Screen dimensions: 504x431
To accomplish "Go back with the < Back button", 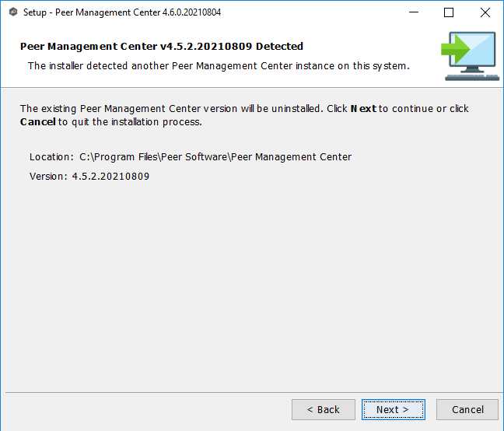I will (x=323, y=409).
